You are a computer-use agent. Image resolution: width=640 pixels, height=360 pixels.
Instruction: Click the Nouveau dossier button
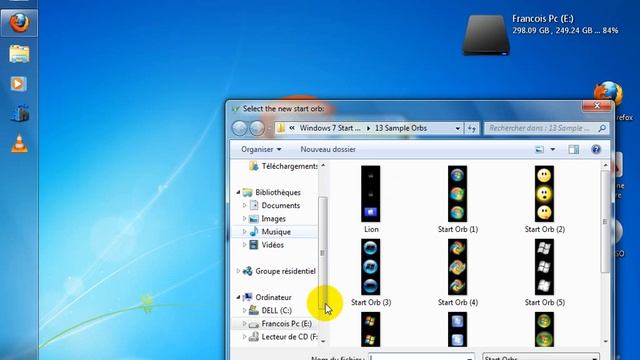pos(328,149)
